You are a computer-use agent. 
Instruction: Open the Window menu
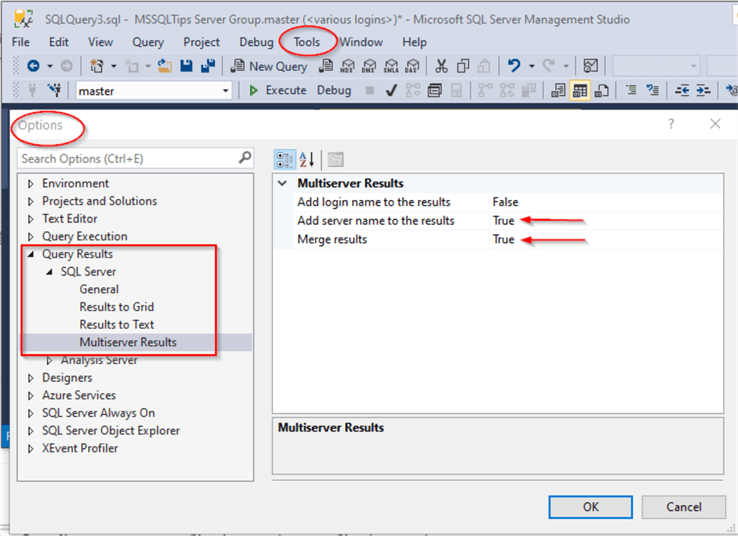pyautogui.click(x=361, y=42)
